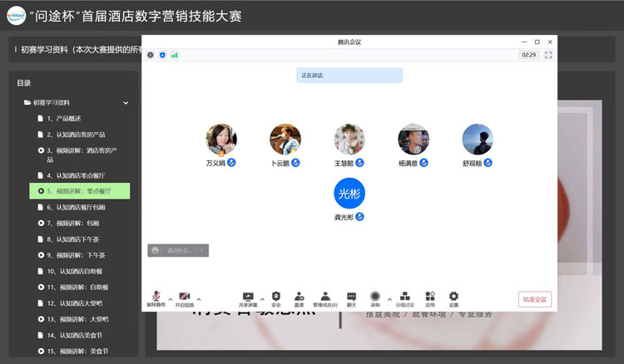This screenshot has height=364, width=624.
Task: Open the Apps (应用) menu
Action: click(x=430, y=299)
